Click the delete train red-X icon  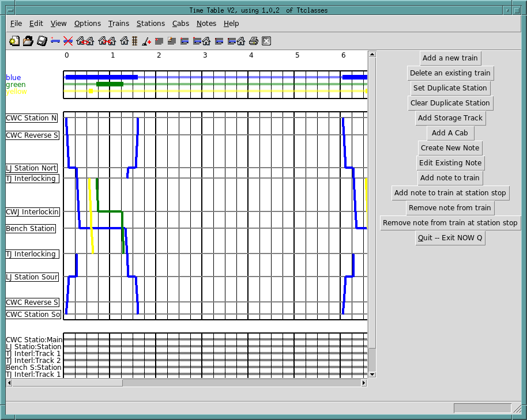(68, 41)
